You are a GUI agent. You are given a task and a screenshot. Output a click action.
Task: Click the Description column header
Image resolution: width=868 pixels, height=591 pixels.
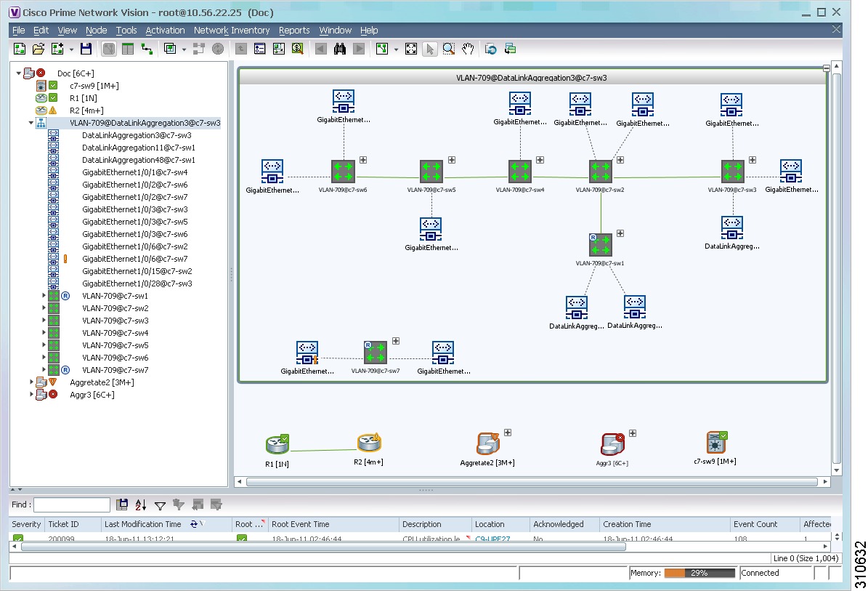434,524
